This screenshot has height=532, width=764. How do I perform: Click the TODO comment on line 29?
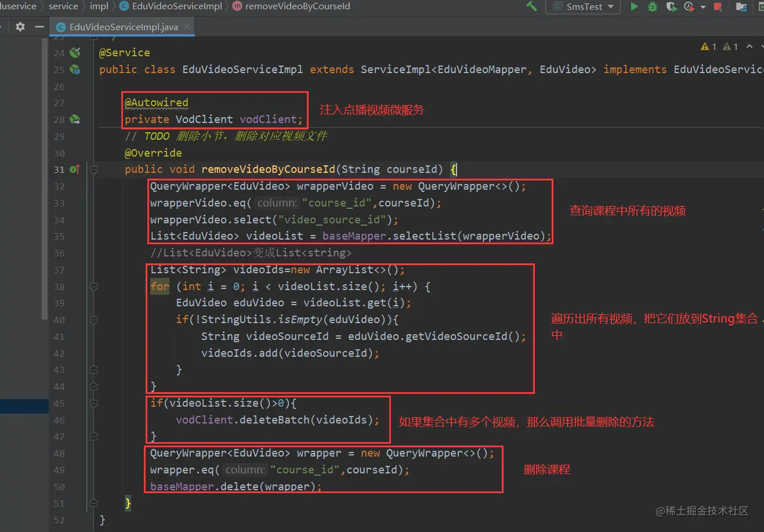pos(226,136)
